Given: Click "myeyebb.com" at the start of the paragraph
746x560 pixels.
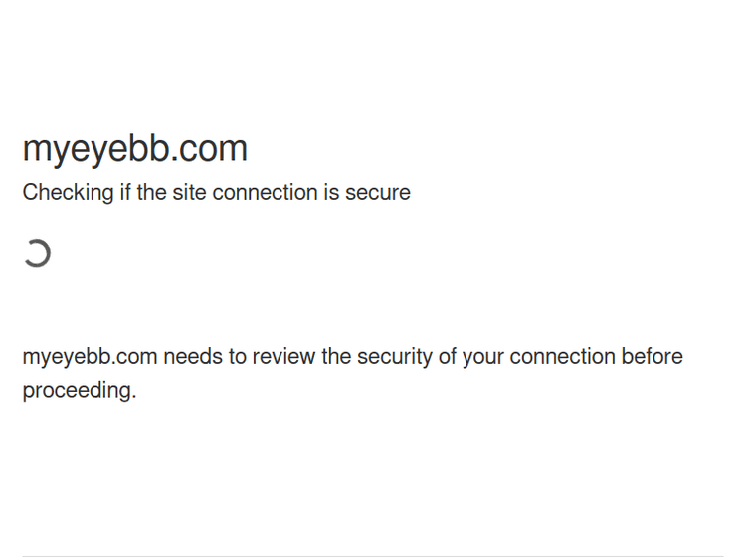Looking at the screenshot, I should click(x=90, y=357).
